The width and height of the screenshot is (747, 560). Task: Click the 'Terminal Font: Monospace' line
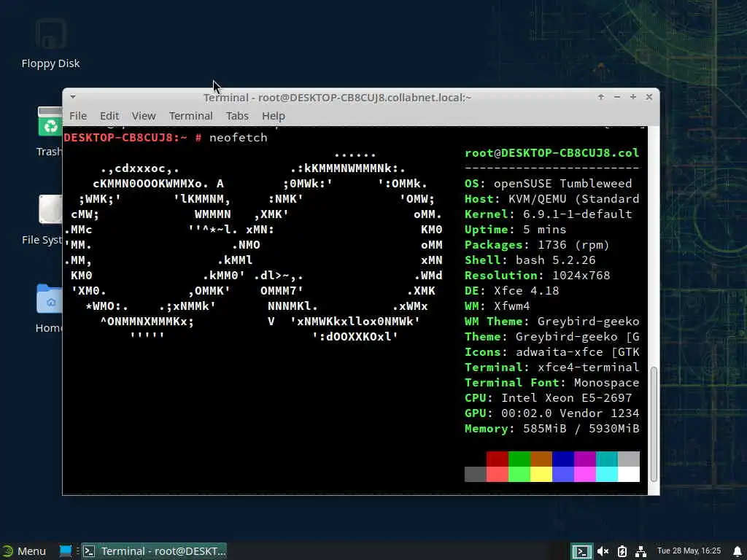tap(551, 382)
